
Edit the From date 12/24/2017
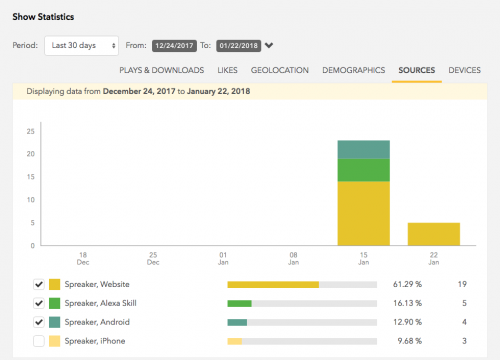pos(174,46)
